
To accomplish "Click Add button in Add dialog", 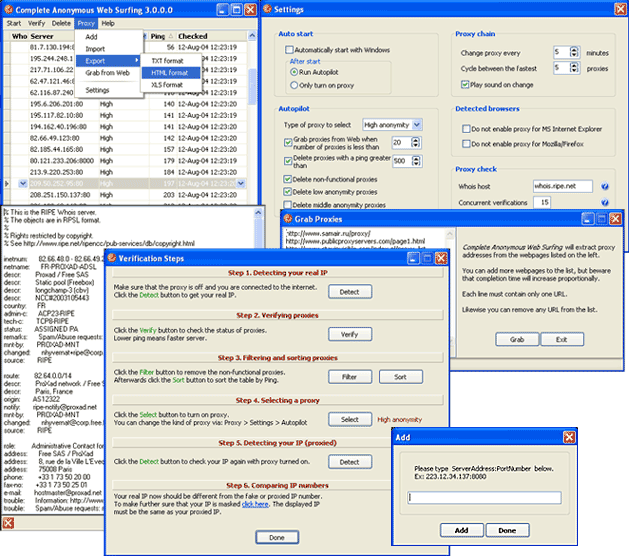I will [x=461, y=530].
